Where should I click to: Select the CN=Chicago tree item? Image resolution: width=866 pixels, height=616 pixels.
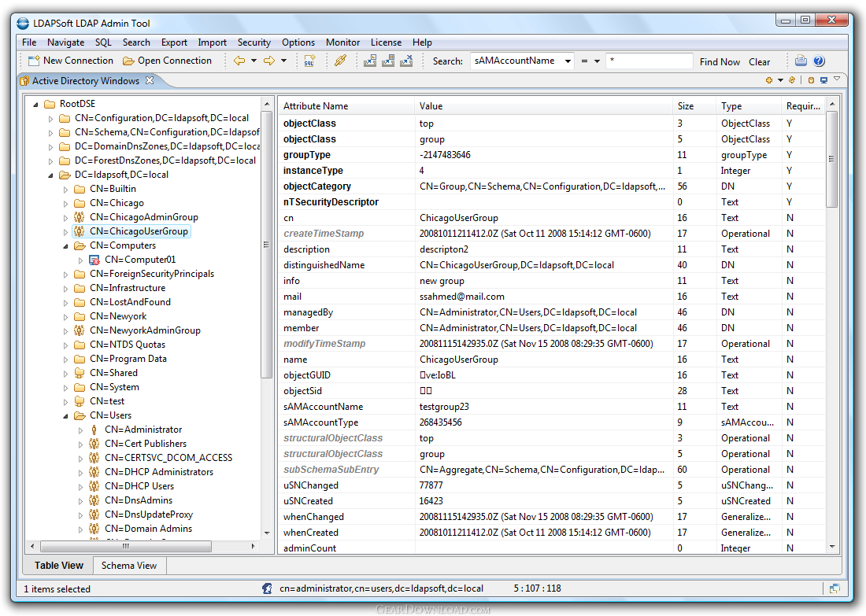coord(117,202)
